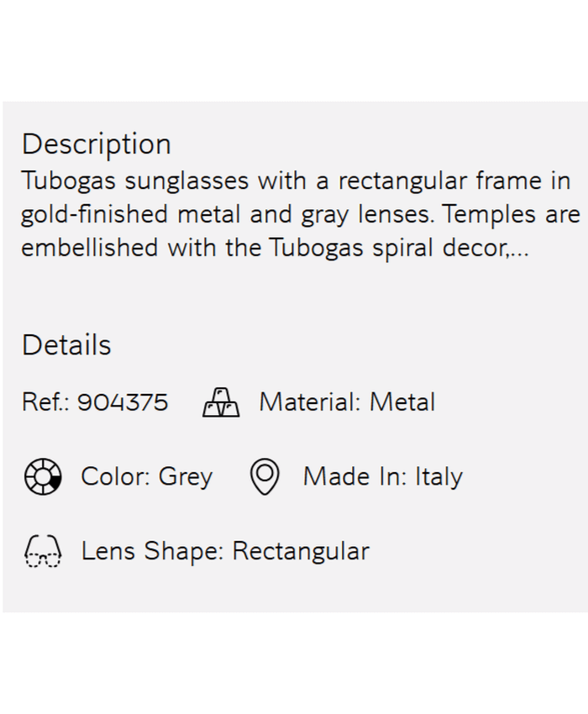Click the description line starting "gold-finished metal"
This screenshot has width=588, height=714.
pyautogui.click(x=300, y=215)
